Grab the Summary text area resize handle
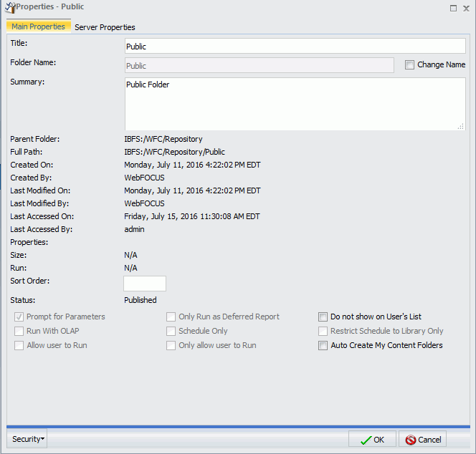 point(460,127)
